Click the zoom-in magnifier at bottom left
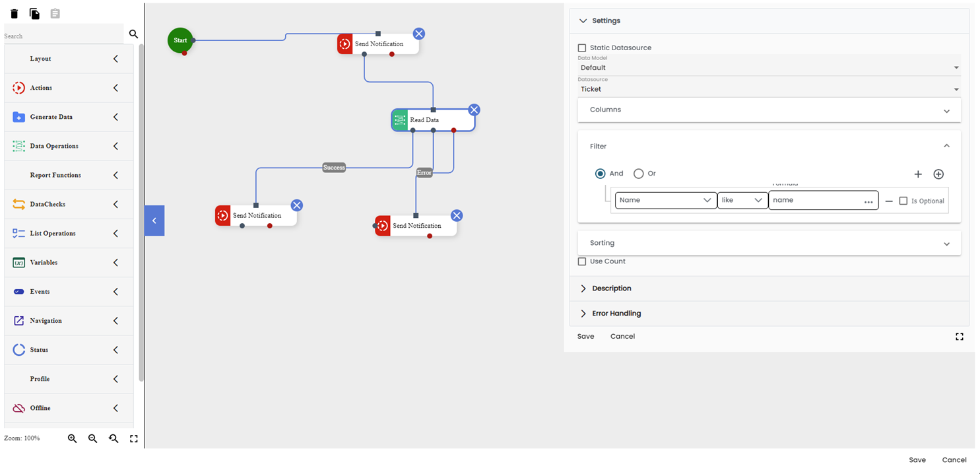Viewport: 980px width, 474px height. click(72, 438)
